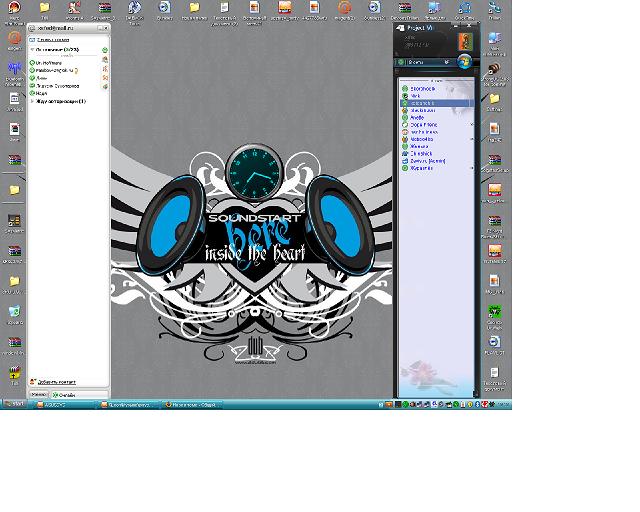
Task: Click the 'Меню' button in Mail.Ru Agent
Action: [38, 394]
